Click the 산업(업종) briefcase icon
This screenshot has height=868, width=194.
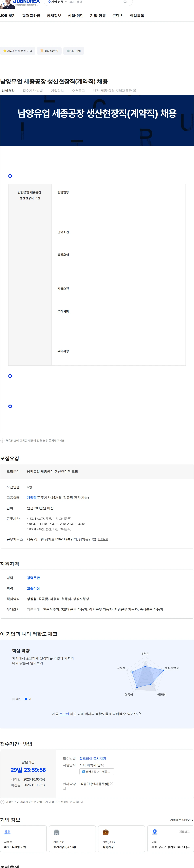(105, 832)
